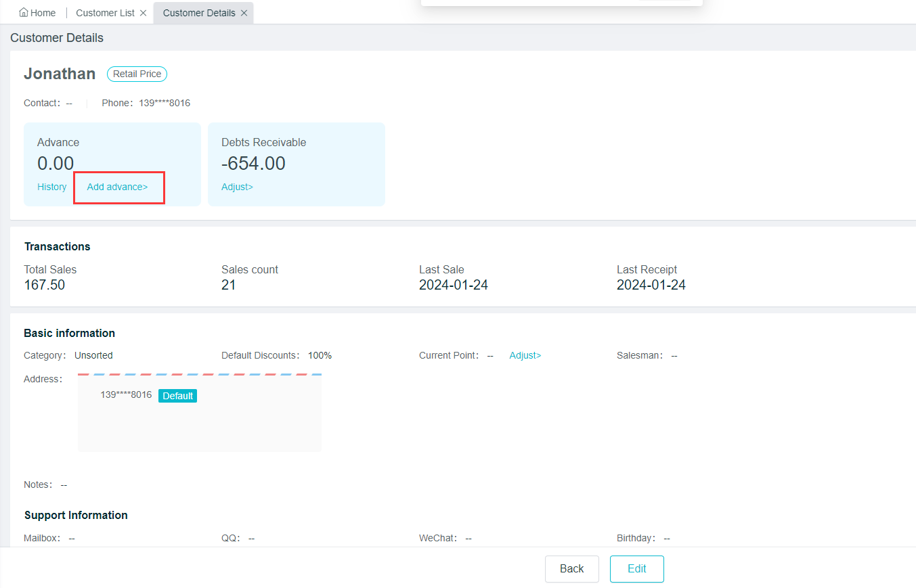Click the Edit button

click(636, 568)
